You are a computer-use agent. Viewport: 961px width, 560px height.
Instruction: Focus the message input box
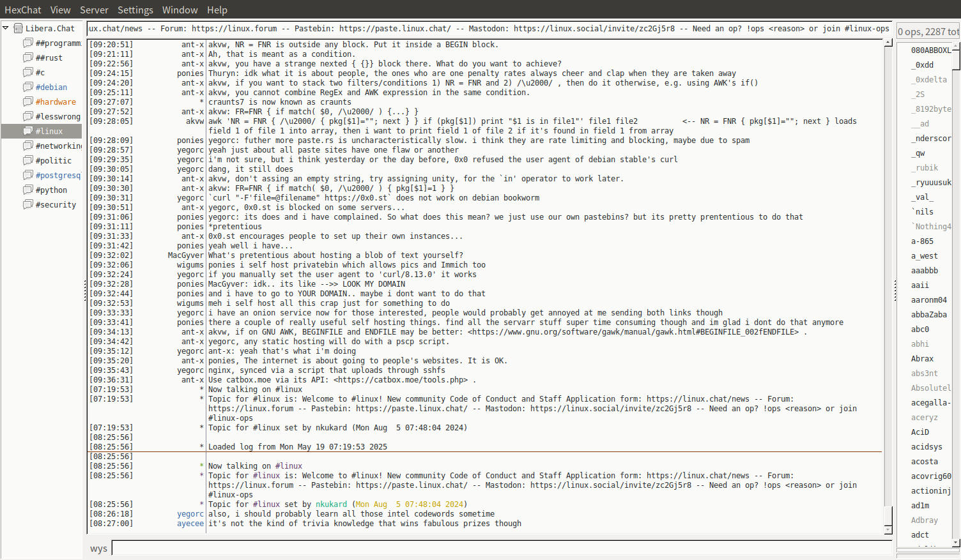click(502, 548)
